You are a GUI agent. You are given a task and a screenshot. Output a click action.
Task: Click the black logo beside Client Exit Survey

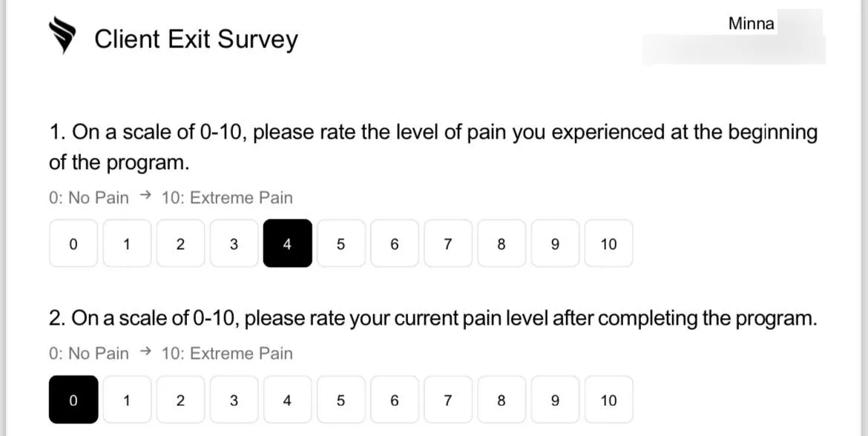62,35
